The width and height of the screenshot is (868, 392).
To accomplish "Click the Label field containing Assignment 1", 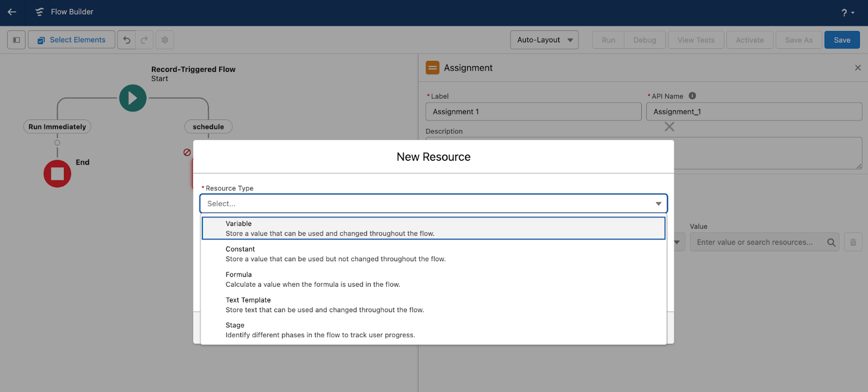I will [533, 111].
